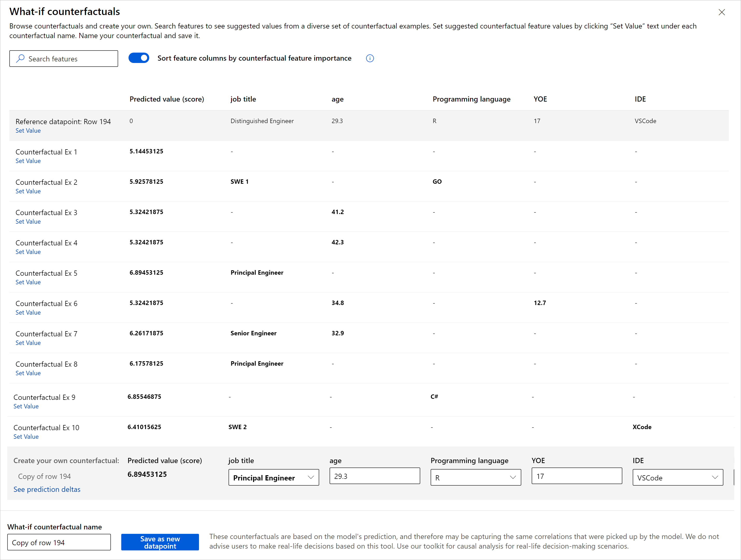Click the YOE input field

576,476
